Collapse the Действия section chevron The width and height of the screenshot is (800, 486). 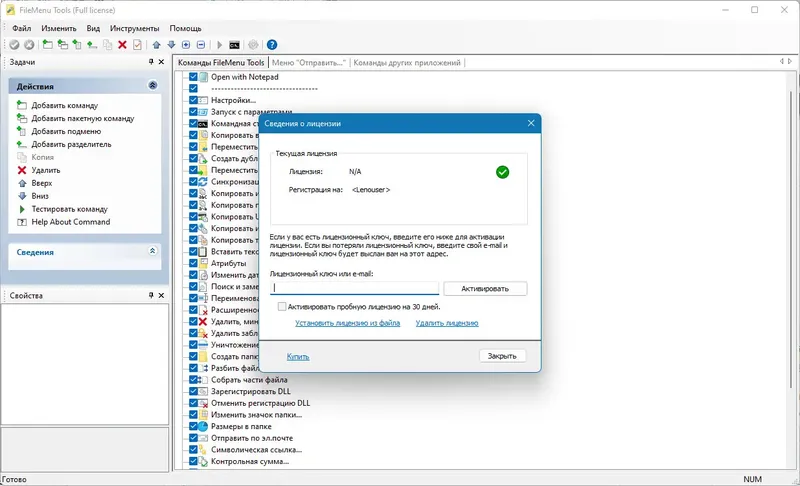coord(153,85)
